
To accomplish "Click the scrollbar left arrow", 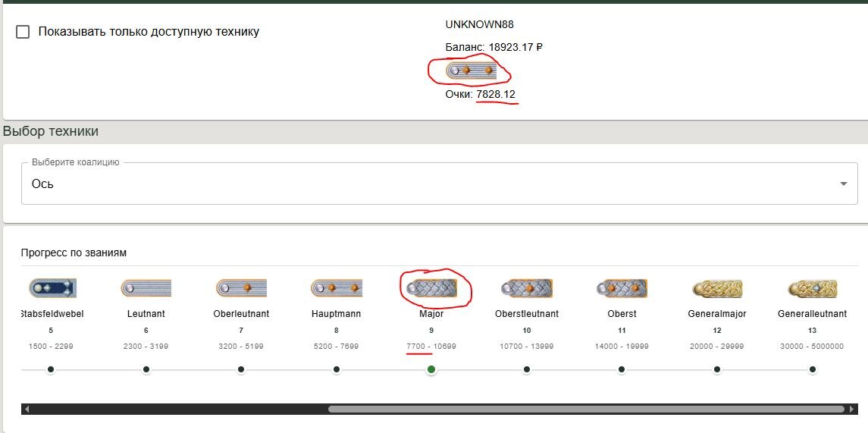I will [x=27, y=409].
